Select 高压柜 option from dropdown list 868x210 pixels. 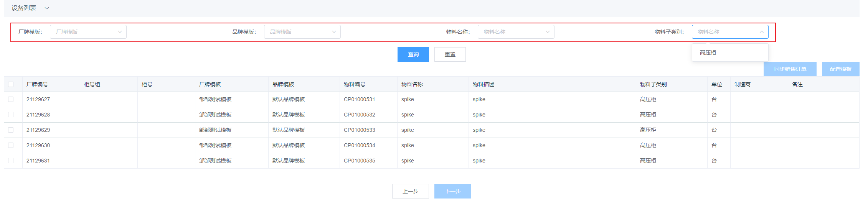click(708, 52)
